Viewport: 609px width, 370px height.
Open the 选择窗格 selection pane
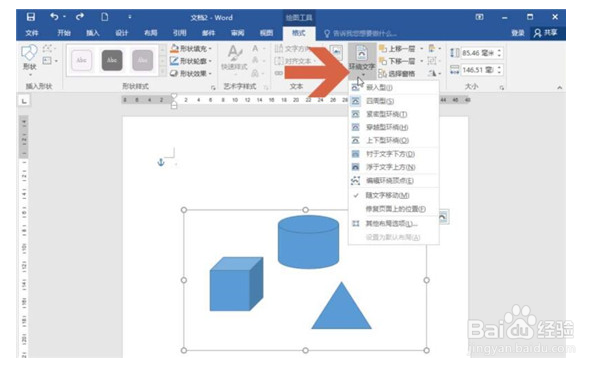pyautogui.click(x=397, y=73)
